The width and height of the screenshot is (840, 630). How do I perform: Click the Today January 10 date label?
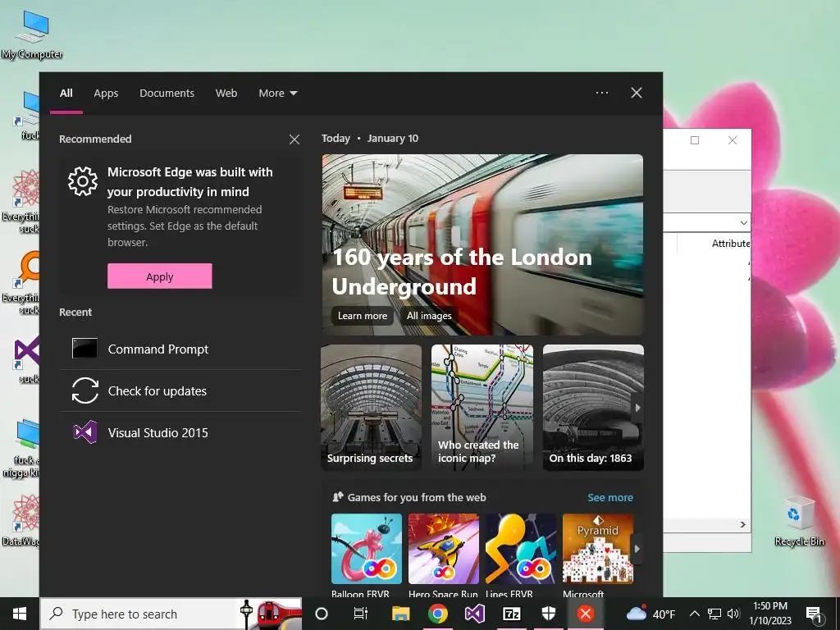coord(370,138)
